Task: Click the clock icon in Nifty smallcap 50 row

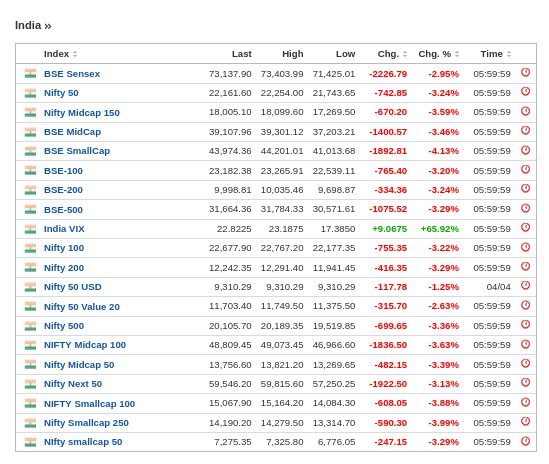Action: point(525,441)
